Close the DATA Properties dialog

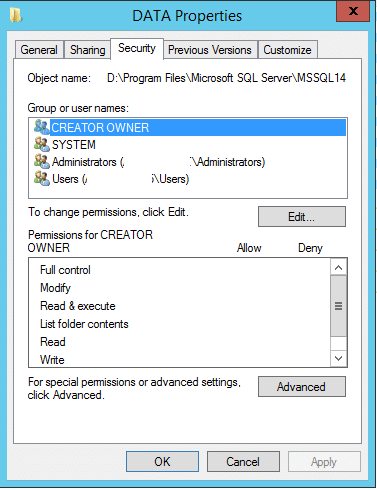pos(353,11)
